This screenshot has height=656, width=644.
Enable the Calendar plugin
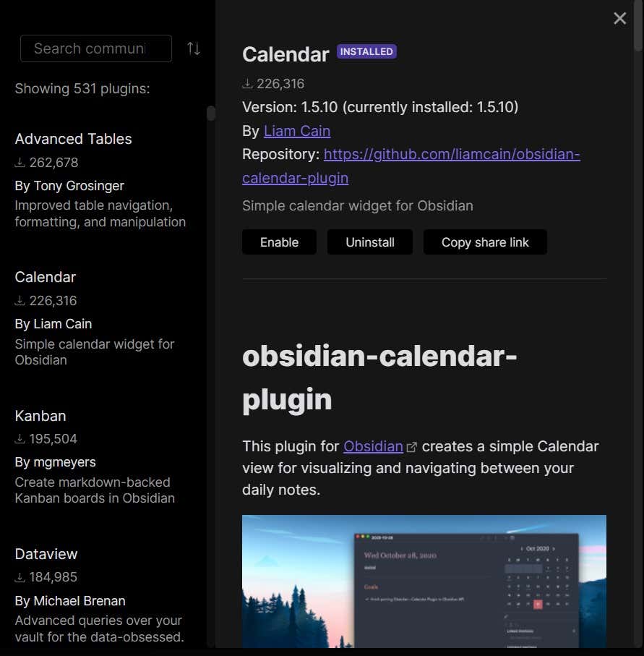pyautogui.click(x=279, y=242)
